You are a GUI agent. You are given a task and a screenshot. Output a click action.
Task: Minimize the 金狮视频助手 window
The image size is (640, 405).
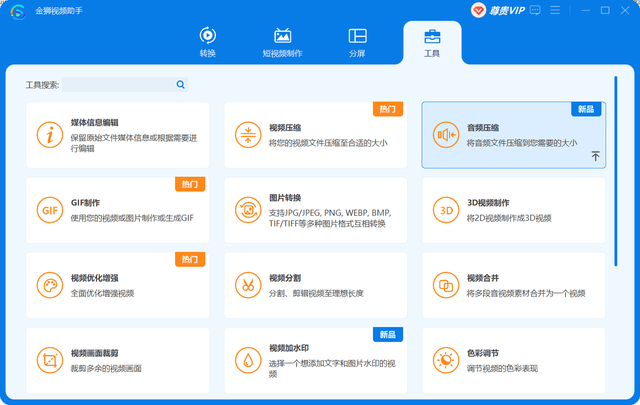(586, 10)
